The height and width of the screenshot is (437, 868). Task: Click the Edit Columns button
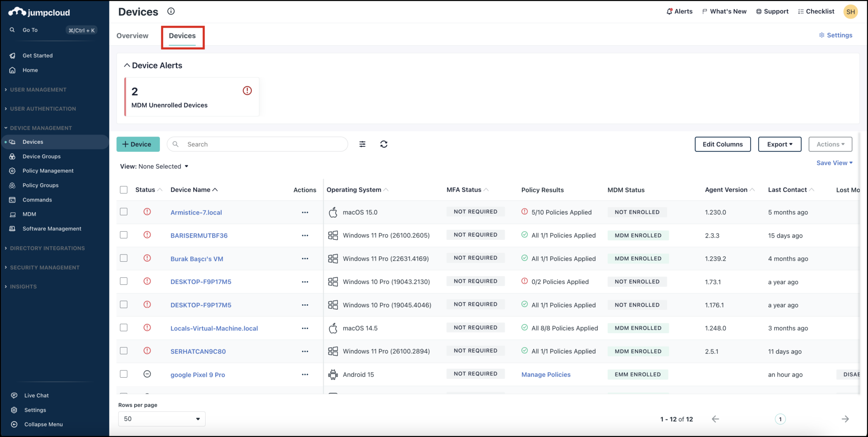722,144
